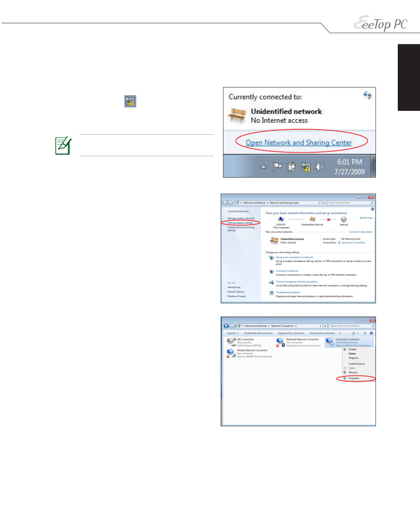Click Search Network Connections field
The width and height of the screenshot is (420, 509).
coord(352,326)
